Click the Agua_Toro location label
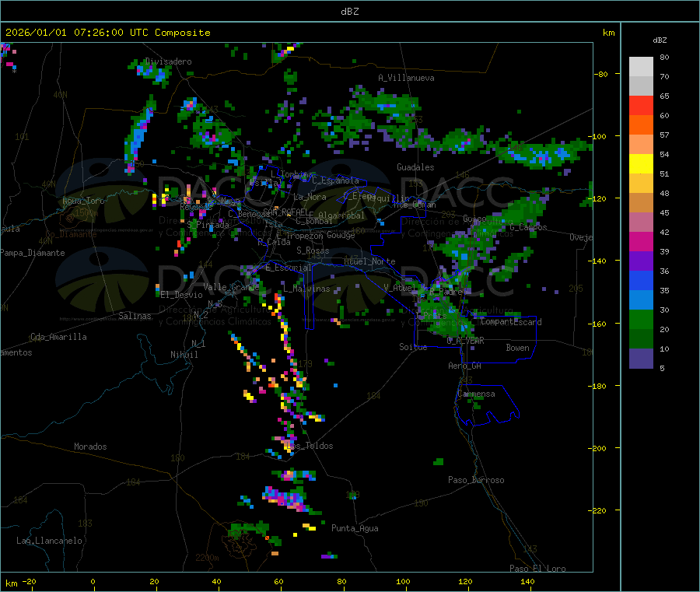 [x=83, y=201]
